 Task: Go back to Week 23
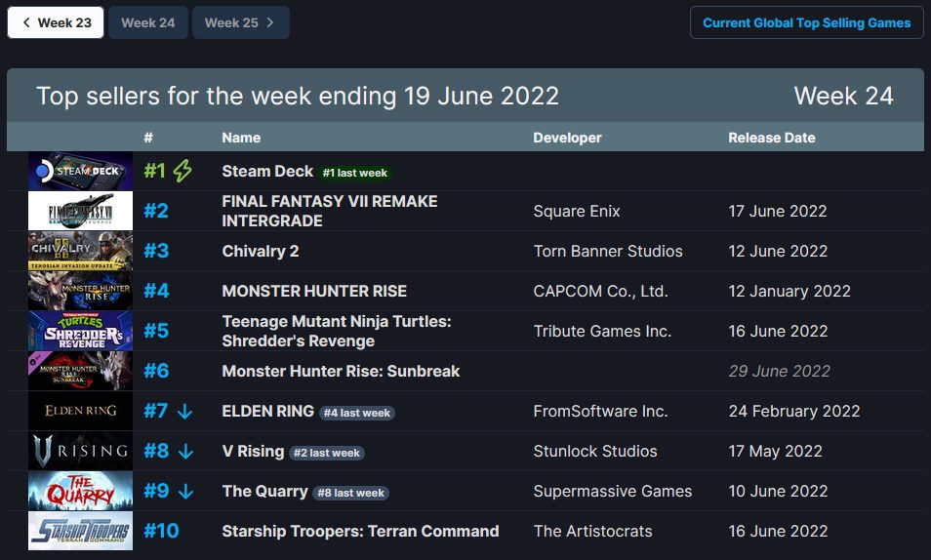tap(56, 22)
